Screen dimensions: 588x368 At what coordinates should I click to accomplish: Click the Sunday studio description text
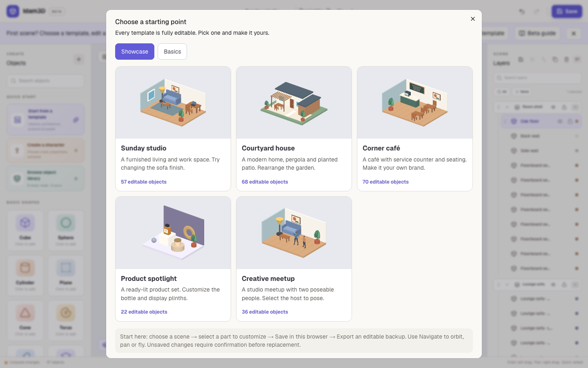pos(170,164)
